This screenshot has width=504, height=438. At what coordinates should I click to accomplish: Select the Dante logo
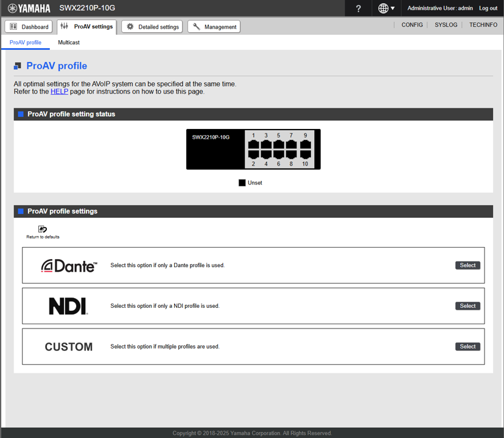pos(68,265)
